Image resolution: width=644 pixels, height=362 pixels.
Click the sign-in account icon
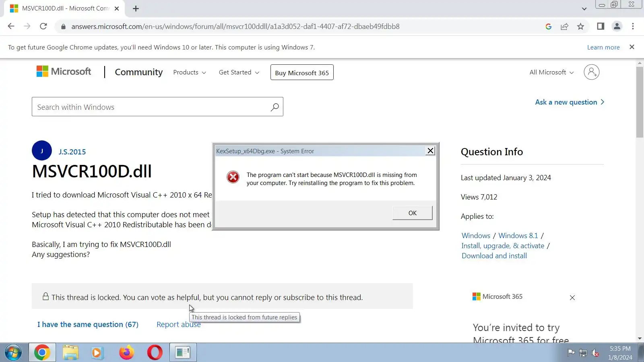pos(592,72)
